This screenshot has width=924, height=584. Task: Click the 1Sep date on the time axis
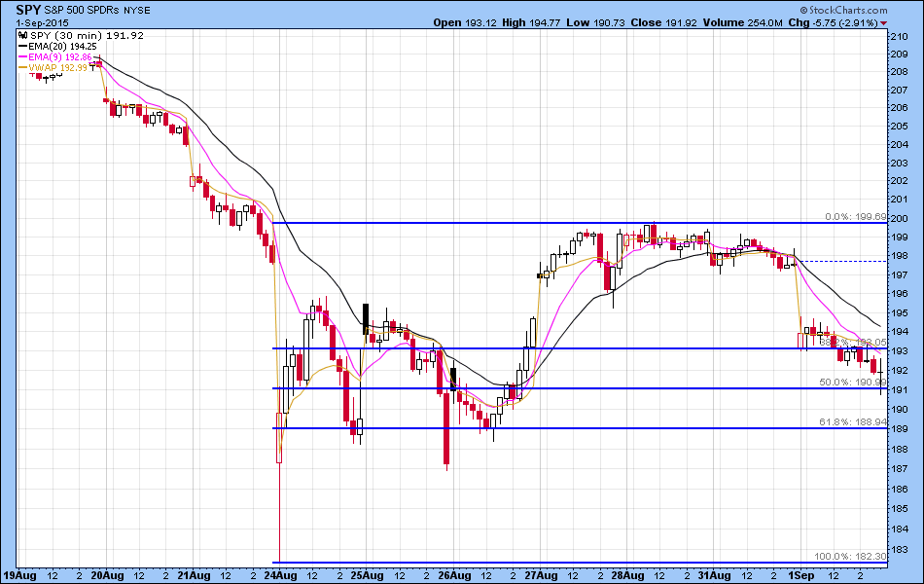[800, 576]
